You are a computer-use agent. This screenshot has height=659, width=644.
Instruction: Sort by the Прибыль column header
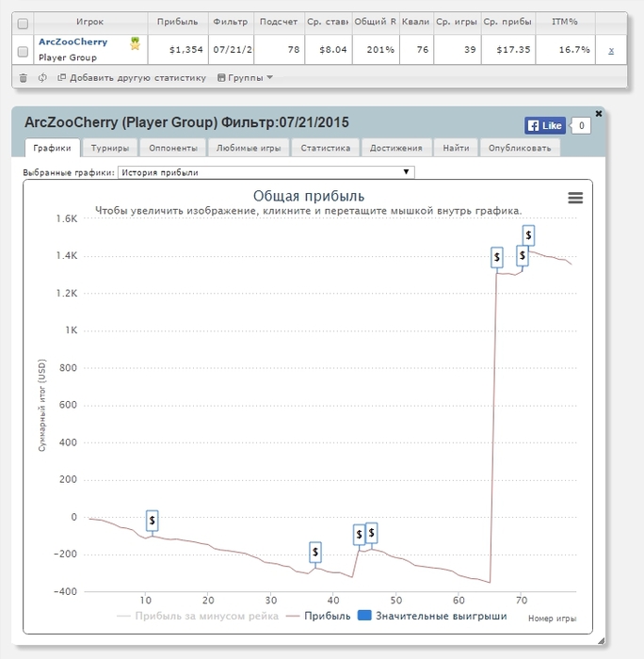177,22
